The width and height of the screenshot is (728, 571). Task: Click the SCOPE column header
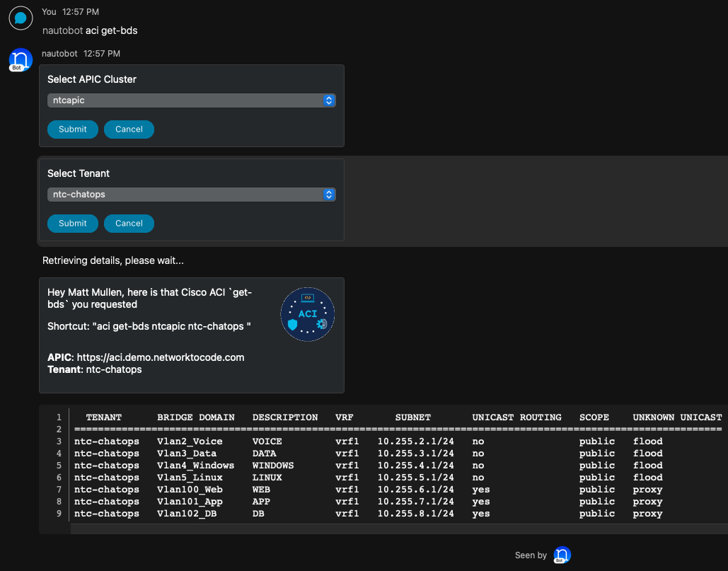point(594,417)
